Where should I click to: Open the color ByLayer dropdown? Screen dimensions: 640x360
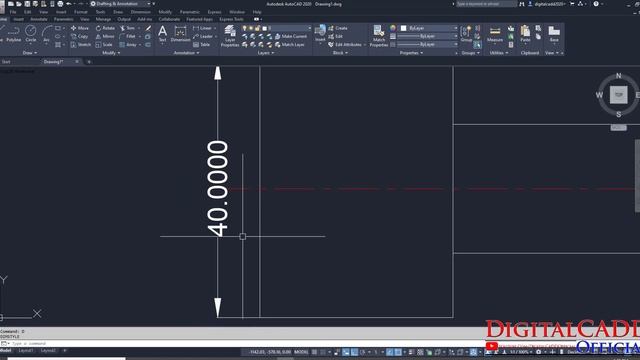tap(429, 28)
